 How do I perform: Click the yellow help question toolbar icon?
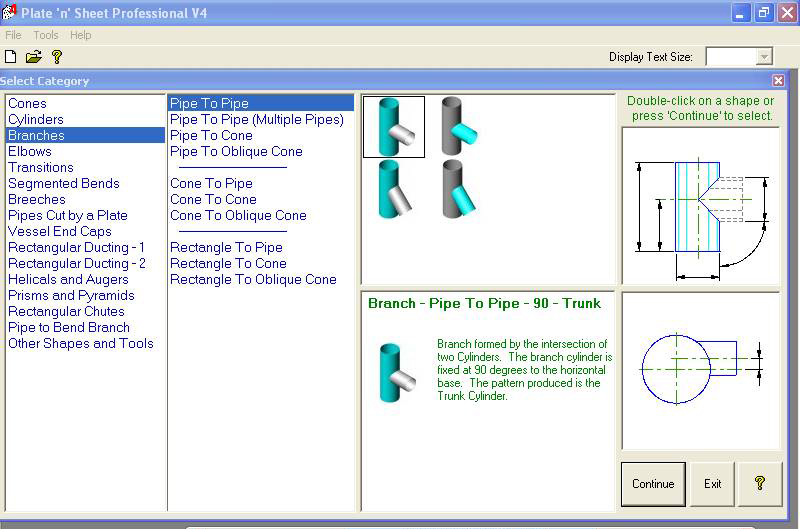57,57
